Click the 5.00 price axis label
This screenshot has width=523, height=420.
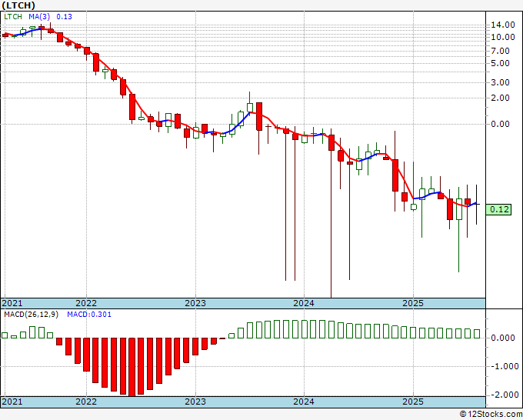click(x=501, y=63)
